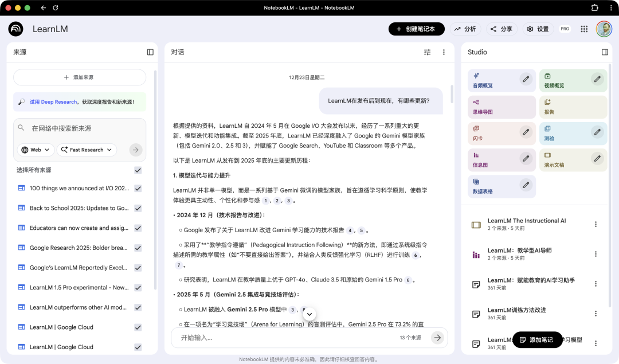Open the Google apps grid

584,29
